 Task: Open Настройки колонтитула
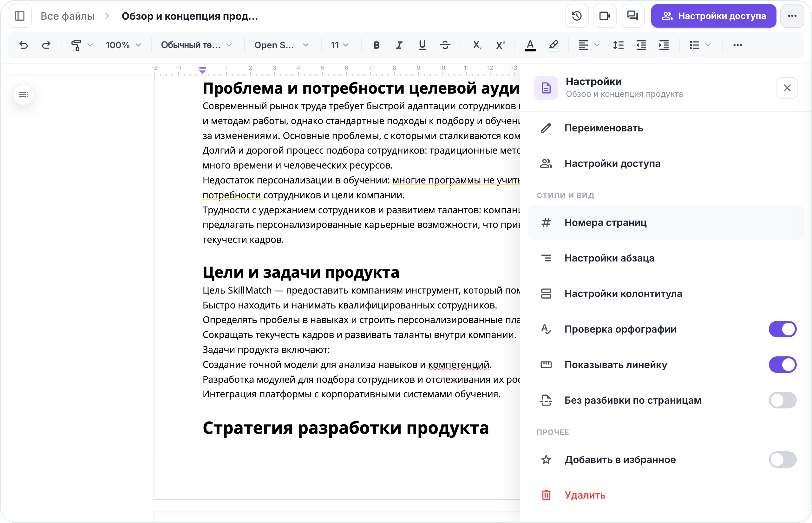click(x=666, y=294)
